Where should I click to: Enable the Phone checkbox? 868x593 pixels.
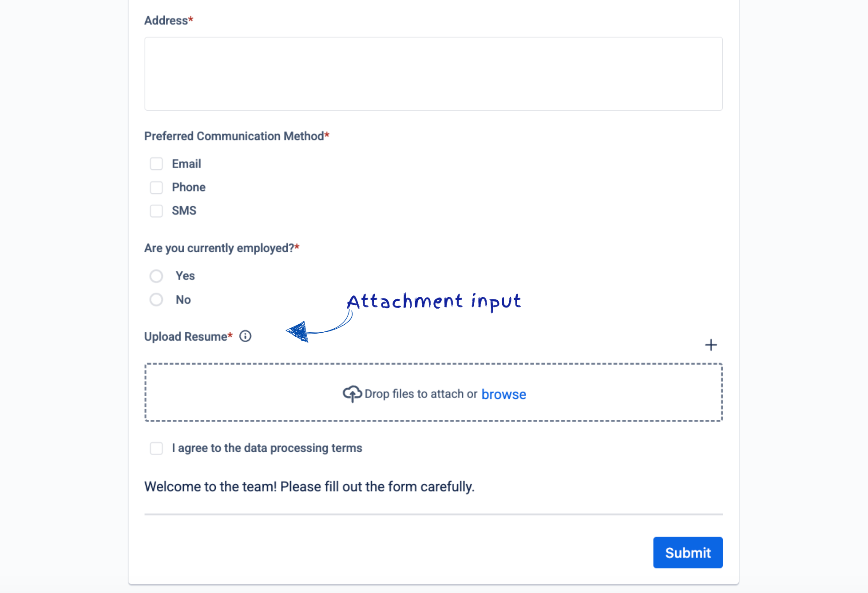(156, 187)
